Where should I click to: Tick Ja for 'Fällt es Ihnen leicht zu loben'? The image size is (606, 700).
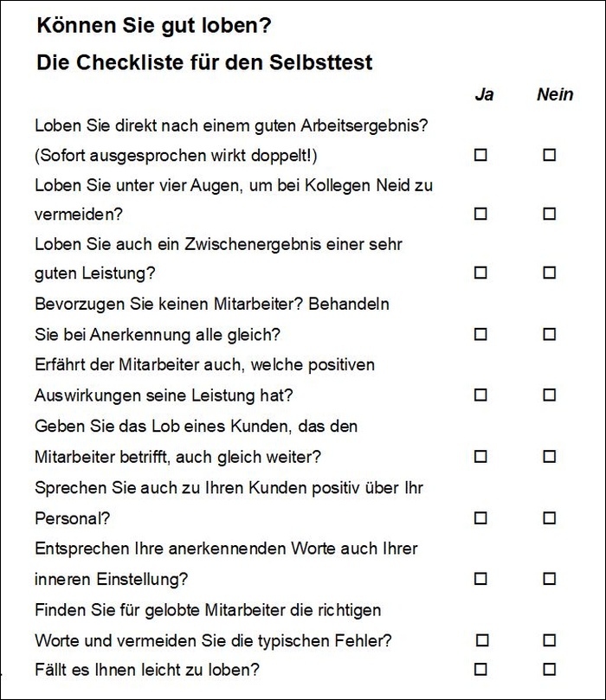(x=482, y=669)
